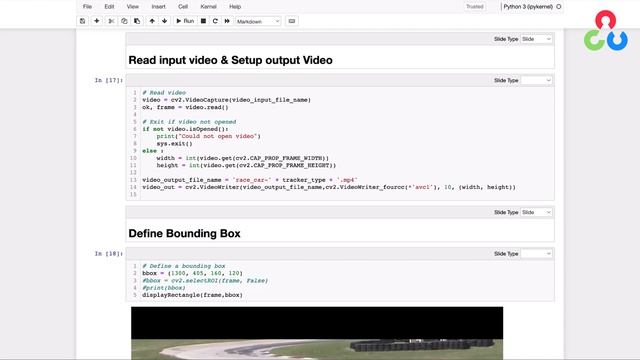Open the Insert menu
Viewport: 640px width, 360px height.
pyautogui.click(x=158, y=7)
